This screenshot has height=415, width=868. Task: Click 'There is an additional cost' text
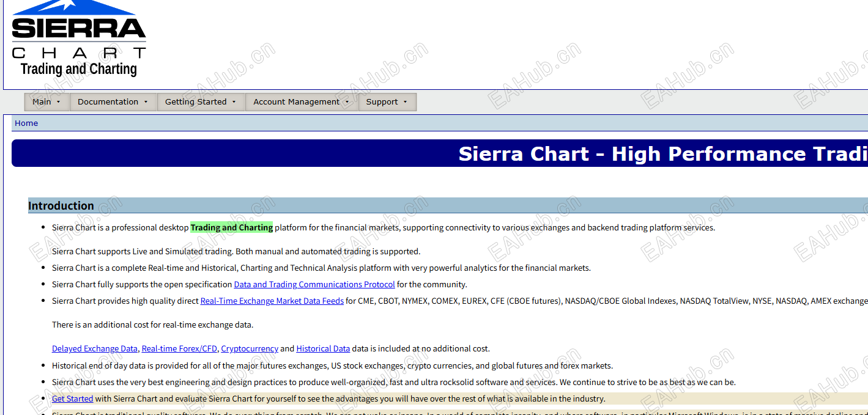tap(152, 325)
